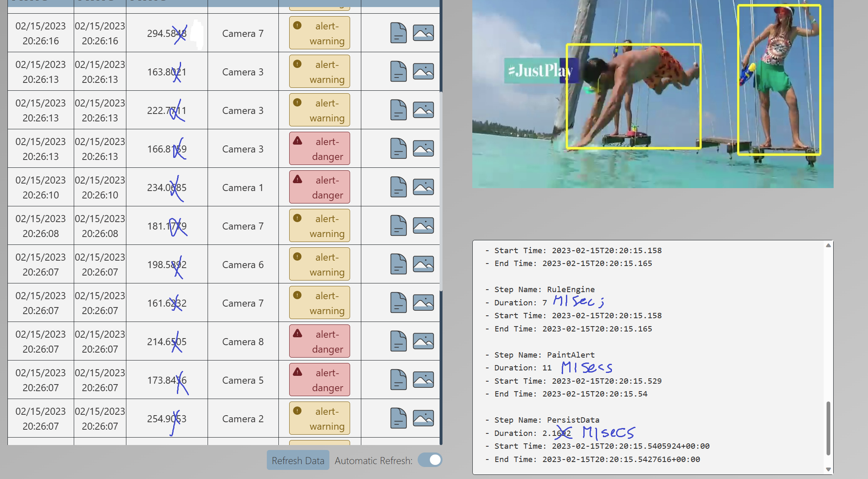Screen dimensions: 868x479
Task: View image icon for Camera 2 row
Action: pos(423,419)
